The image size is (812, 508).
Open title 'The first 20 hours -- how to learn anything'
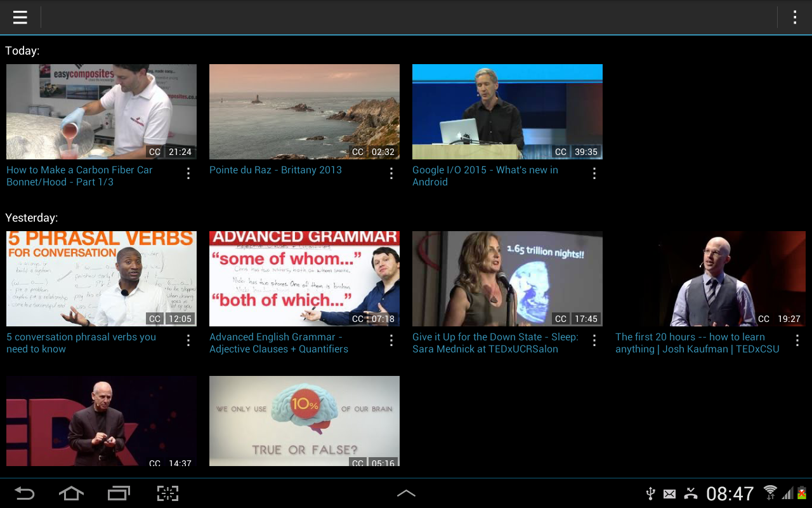coord(697,343)
